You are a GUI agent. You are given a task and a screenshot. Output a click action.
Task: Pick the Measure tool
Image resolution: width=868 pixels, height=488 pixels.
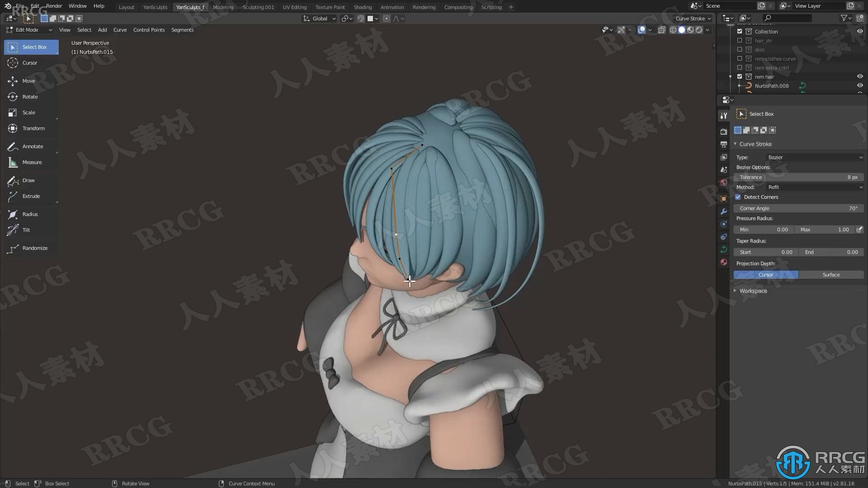coord(31,162)
